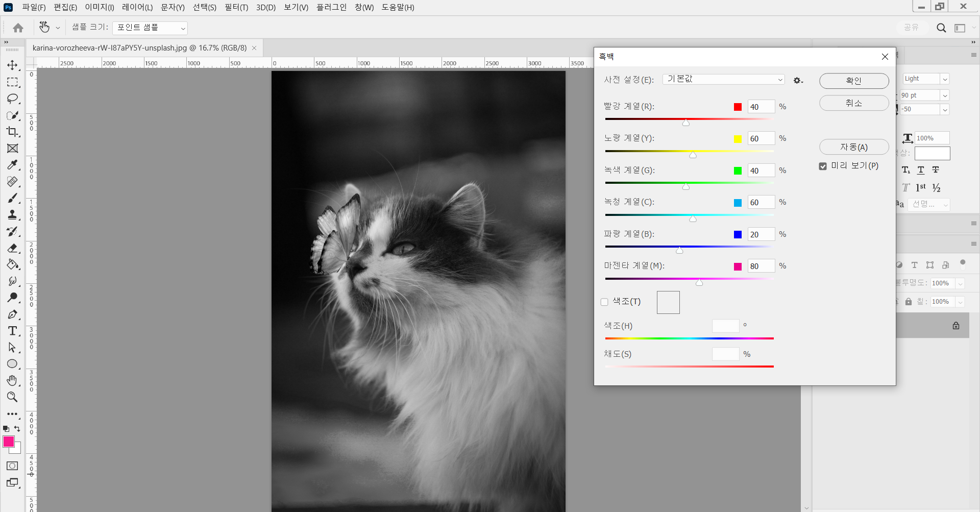Click the 마젠타 계열 magentas slider handle
Viewport: 980px width, 512px height.
click(x=699, y=282)
